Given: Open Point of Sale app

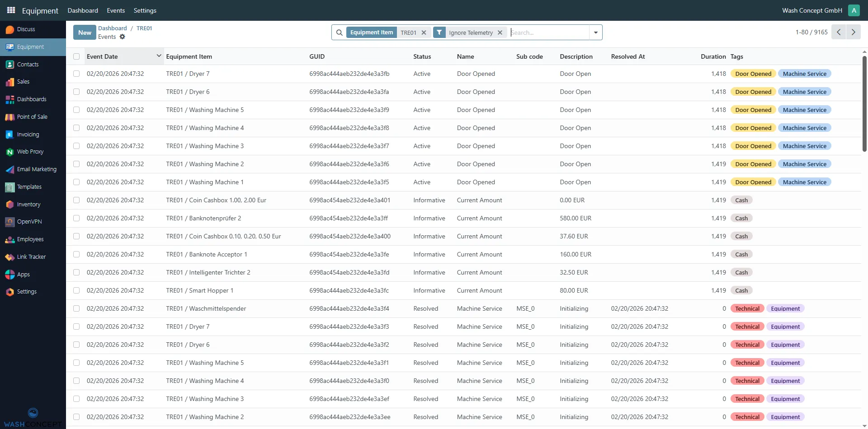Looking at the screenshot, I should [x=32, y=117].
